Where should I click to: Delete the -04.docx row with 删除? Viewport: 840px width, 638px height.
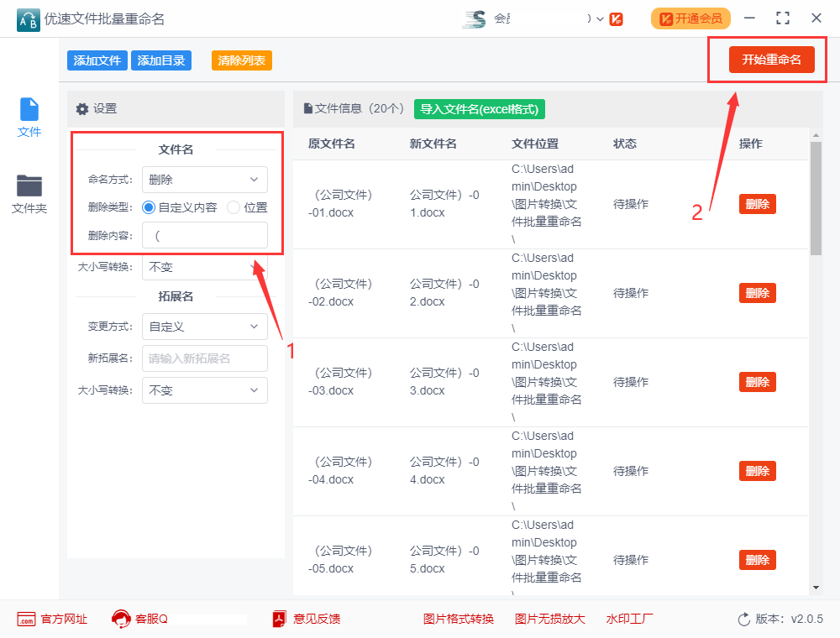758,471
